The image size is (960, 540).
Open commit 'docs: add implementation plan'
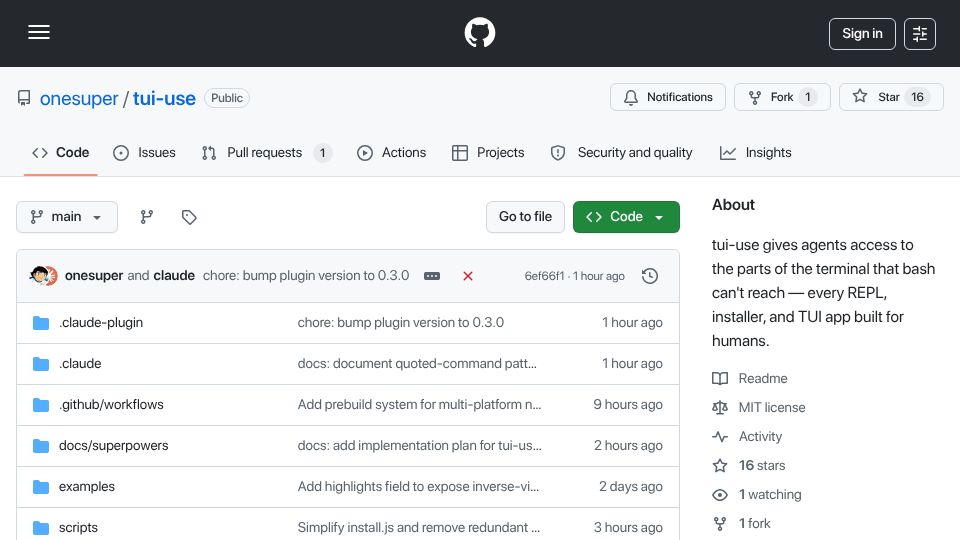(419, 446)
